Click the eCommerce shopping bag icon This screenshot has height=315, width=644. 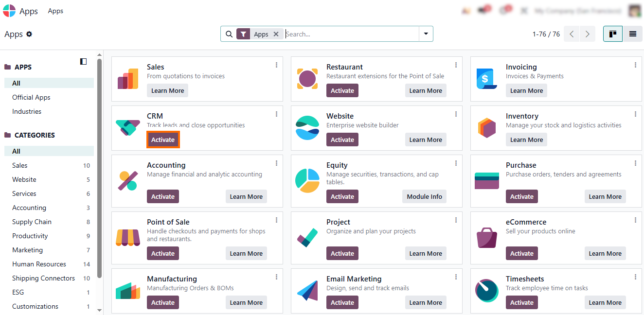click(487, 237)
